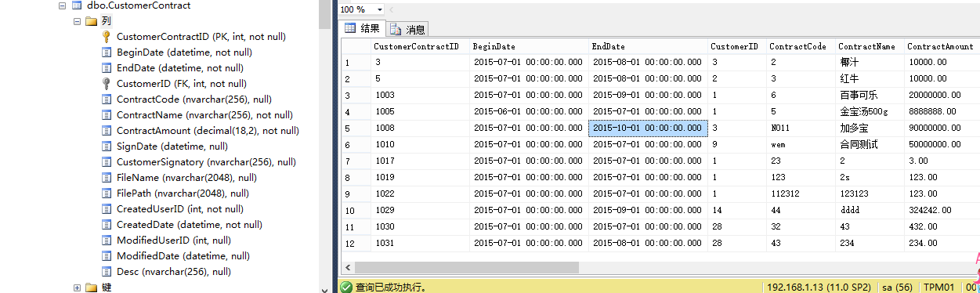Open the 100 % zoom dropdown

point(380,9)
